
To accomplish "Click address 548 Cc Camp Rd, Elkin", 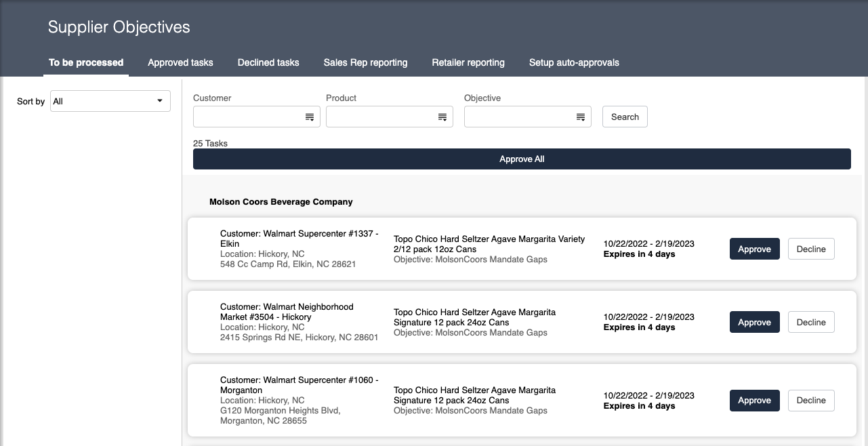I will pyautogui.click(x=288, y=264).
